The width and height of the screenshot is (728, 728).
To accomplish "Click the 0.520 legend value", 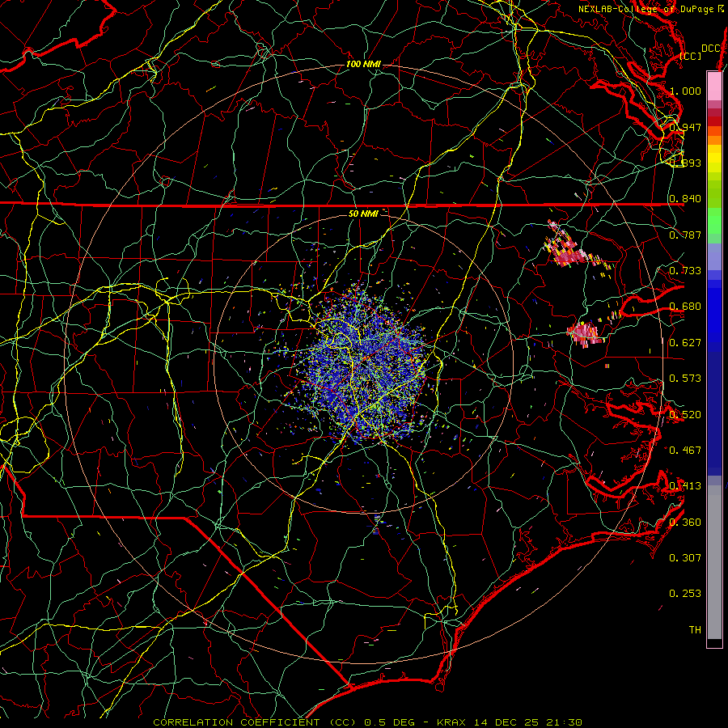I will click(685, 414).
